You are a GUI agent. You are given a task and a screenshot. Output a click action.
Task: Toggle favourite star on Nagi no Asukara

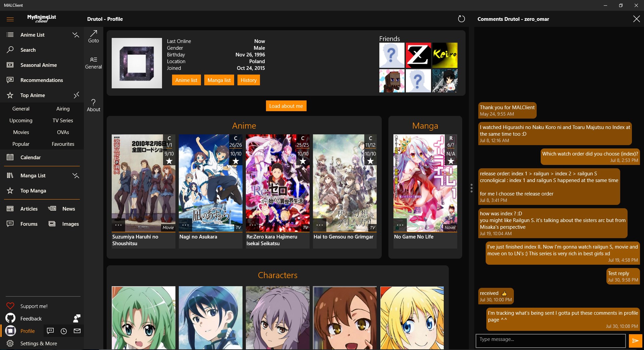tap(236, 161)
